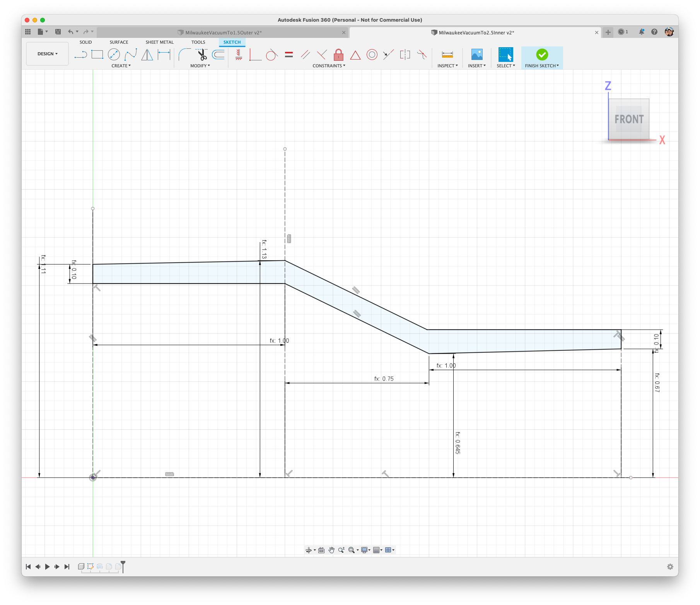This screenshot has width=700, height=605.
Task: Apply the Tangent constraint
Action: (272, 55)
